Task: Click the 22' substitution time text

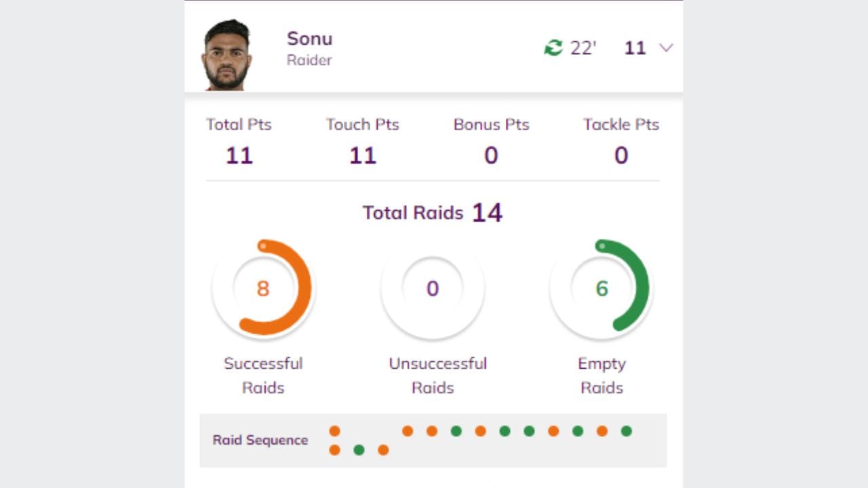Action: tap(583, 48)
